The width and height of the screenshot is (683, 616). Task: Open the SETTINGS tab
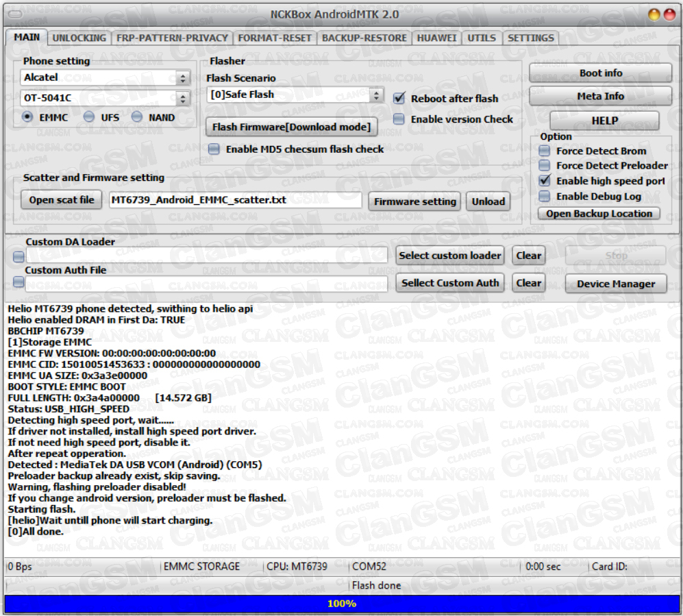[x=530, y=38]
